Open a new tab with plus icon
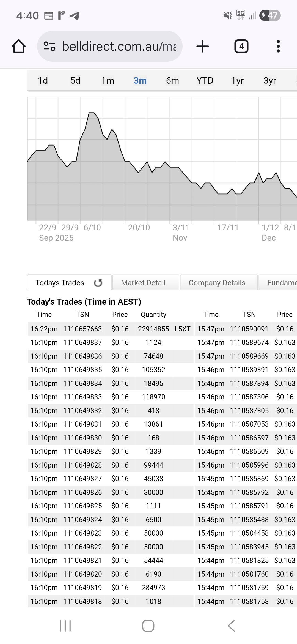The image size is (297, 644). 203,46
